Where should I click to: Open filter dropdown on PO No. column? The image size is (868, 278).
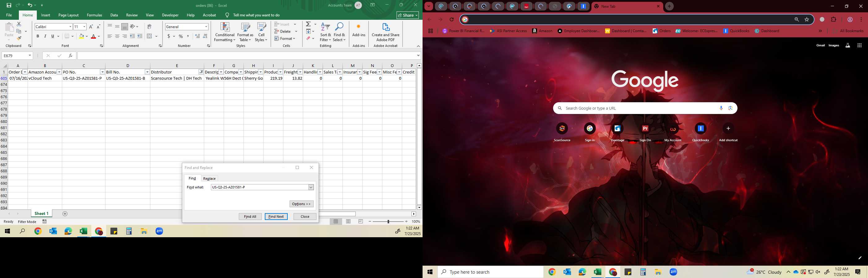[x=102, y=72]
